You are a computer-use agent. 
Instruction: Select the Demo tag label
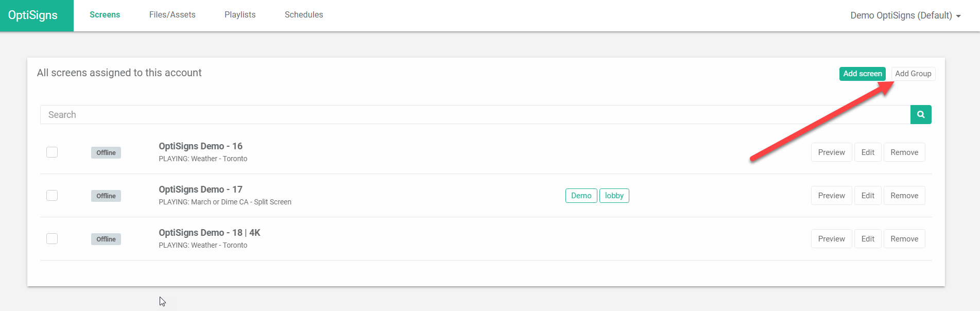pyautogui.click(x=581, y=196)
